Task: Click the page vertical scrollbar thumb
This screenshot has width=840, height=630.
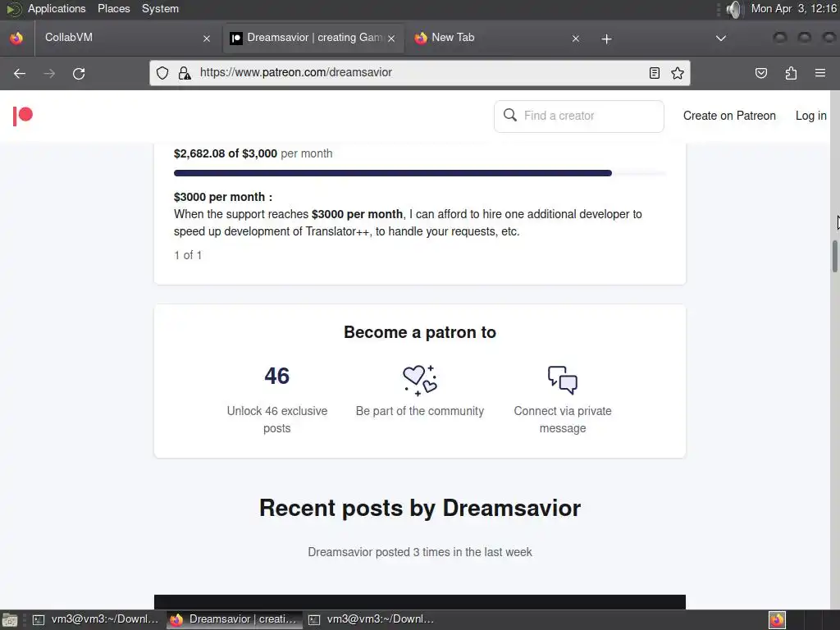Action: (x=834, y=257)
